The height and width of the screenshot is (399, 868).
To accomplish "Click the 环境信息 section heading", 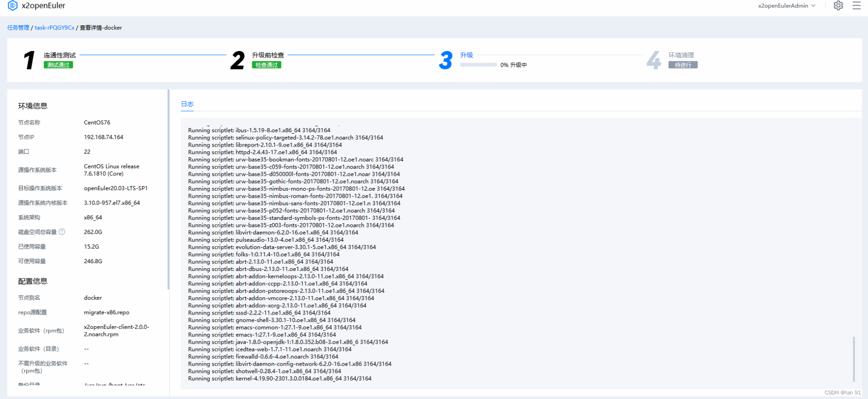I will pos(33,106).
